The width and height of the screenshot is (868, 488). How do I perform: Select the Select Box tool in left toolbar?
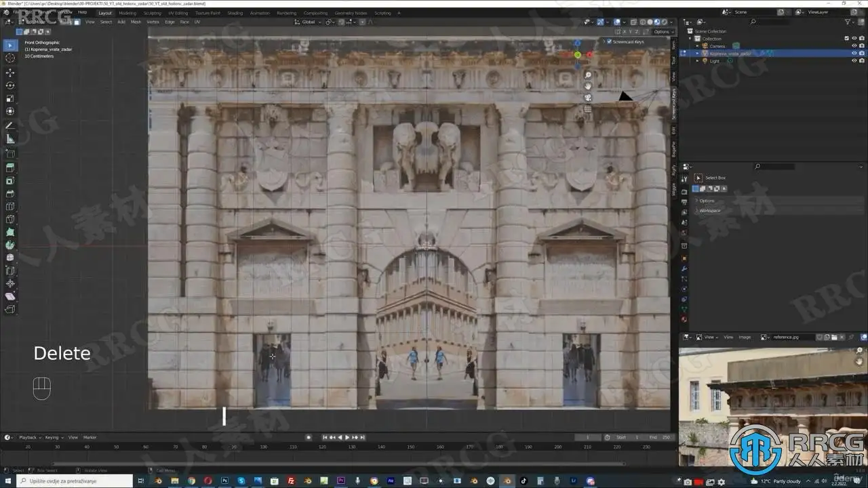coord(10,45)
